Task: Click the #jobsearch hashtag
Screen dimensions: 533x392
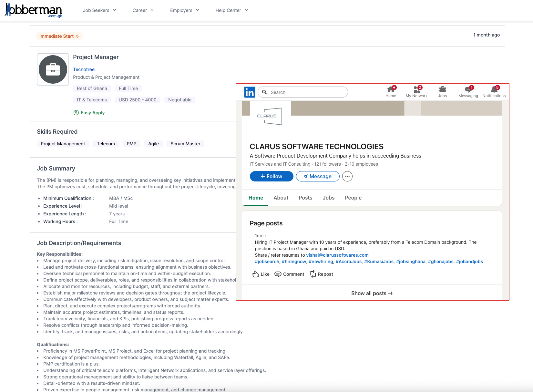Action: pos(267,262)
